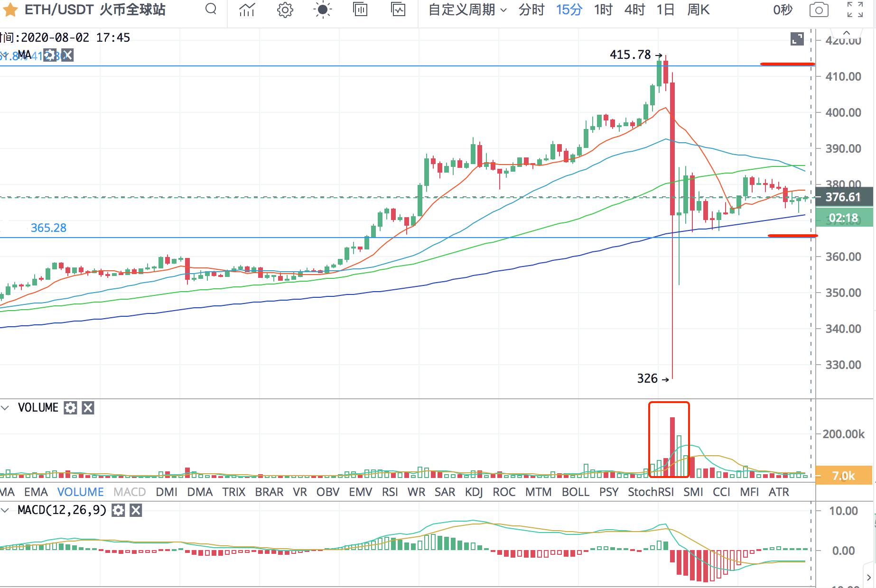Toggle the DMI indicator
This screenshot has width=876, height=588.
(x=167, y=492)
